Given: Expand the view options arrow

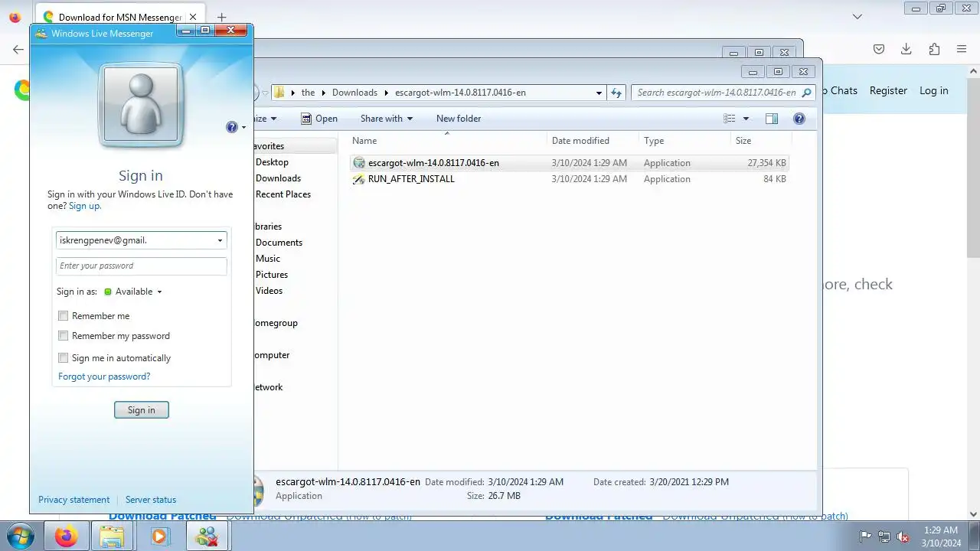Looking at the screenshot, I should pos(746,119).
